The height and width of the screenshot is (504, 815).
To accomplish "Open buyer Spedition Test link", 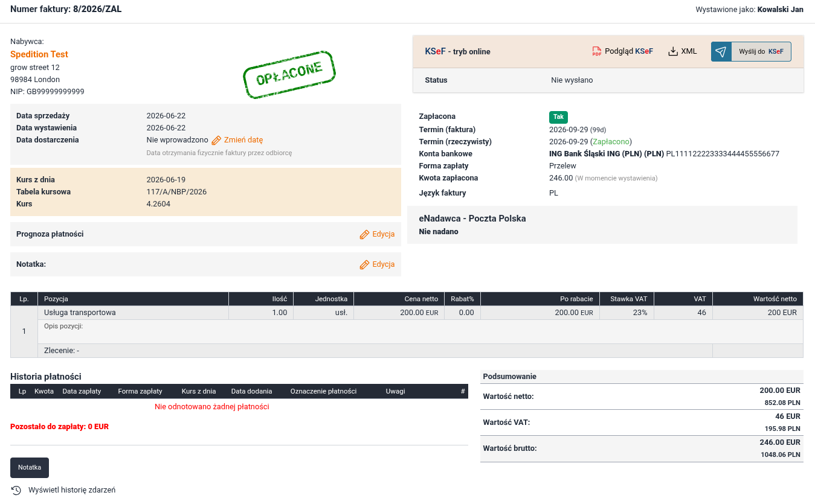I will coord(39,54).
